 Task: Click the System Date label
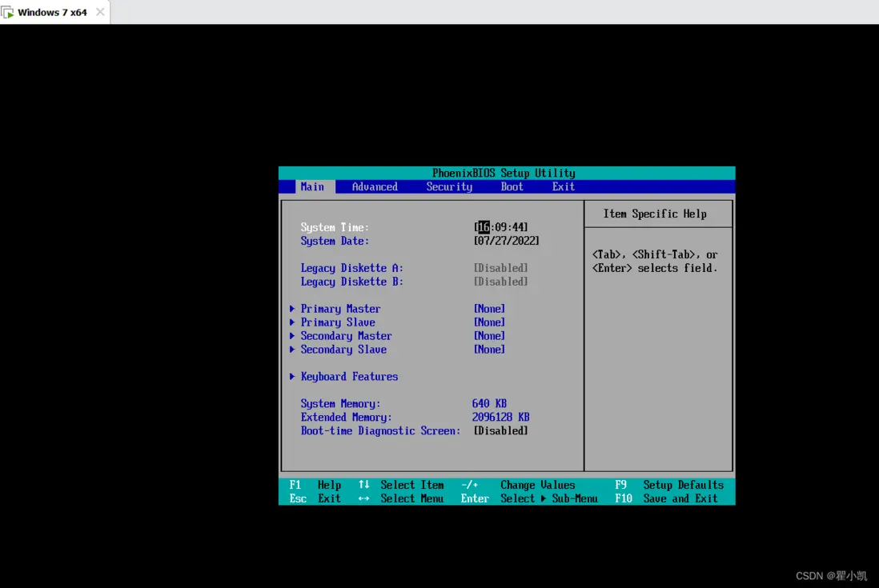coord(335,241)
